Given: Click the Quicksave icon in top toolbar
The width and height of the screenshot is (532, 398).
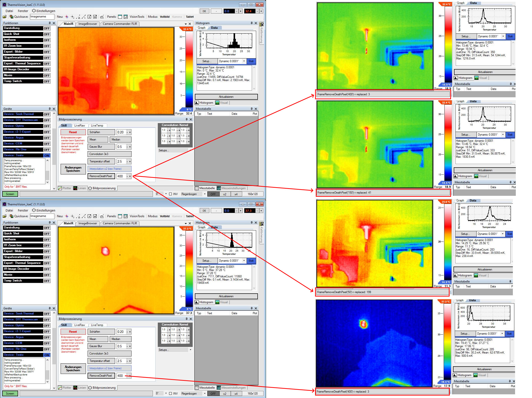Looking at the screenshot, I should (x=11, y=17).
